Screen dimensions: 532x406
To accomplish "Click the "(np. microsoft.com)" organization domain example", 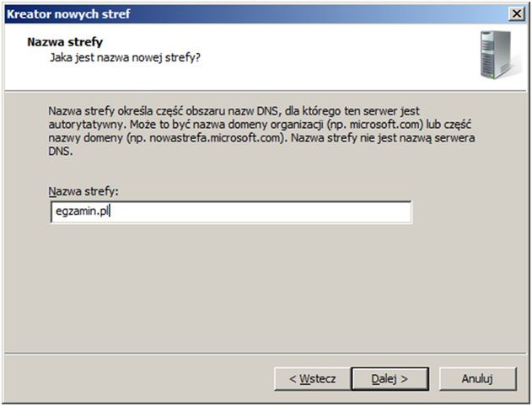I will (x=387, y=124).
